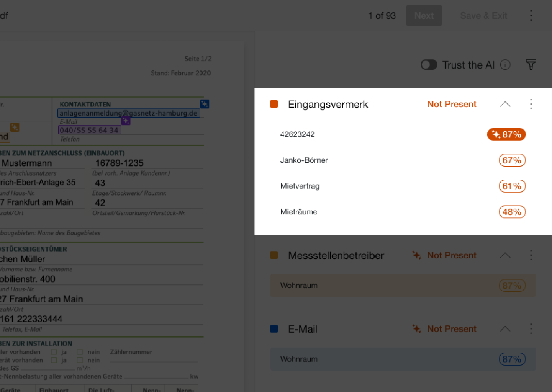Click highlighted phone number 040/55 55 64 34
Screen dimensions: 552x392
tap(89, 130)
